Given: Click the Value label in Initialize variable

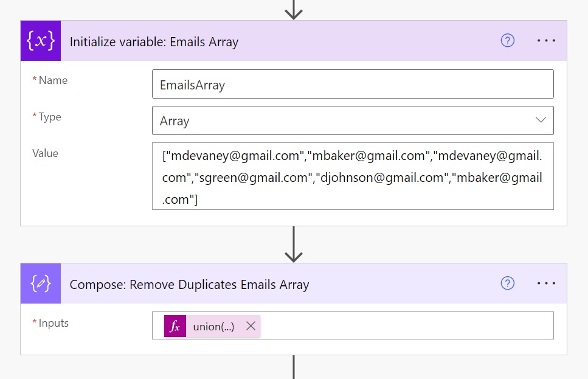Looking at the screenshot, I should 46,153.
